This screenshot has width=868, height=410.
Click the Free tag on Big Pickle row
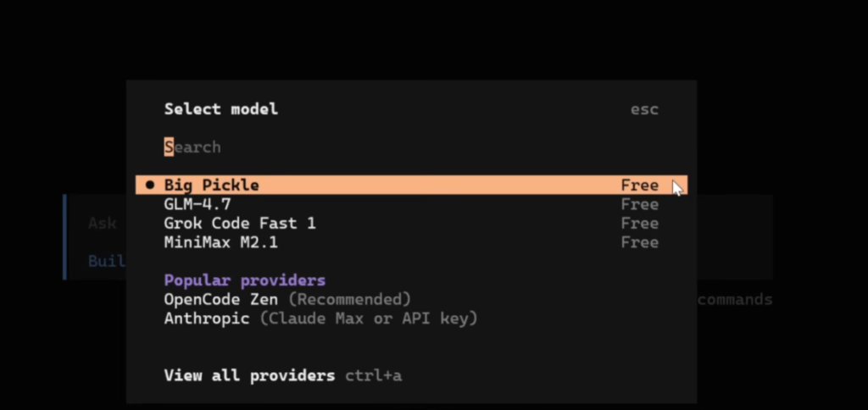pos(639,186)
